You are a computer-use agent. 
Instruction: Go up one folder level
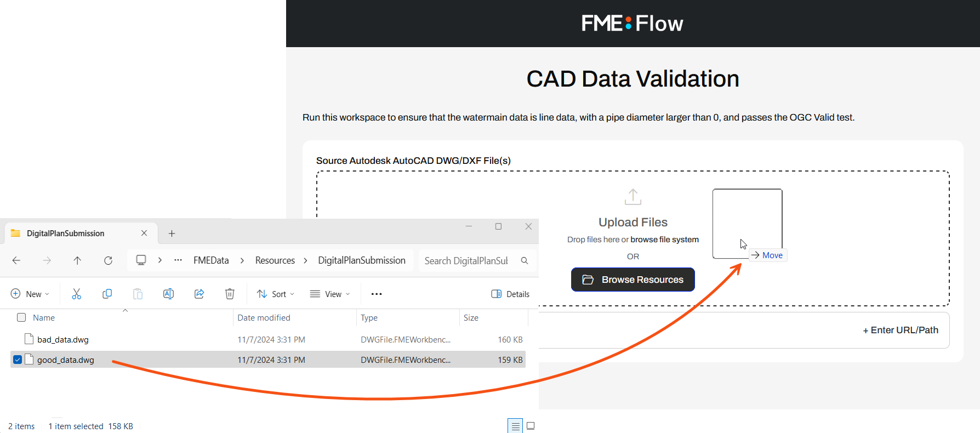click(x=77, y=260)
